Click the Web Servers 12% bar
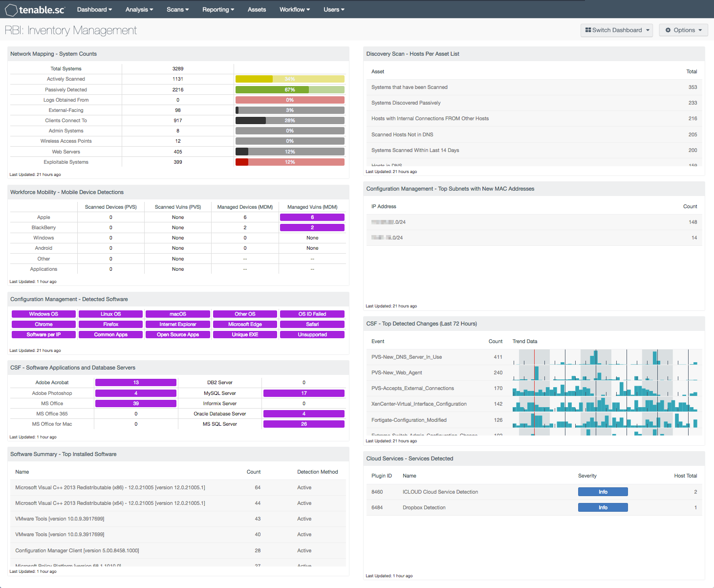The height and width of the screenshot is (588, 714). [x=290, y=152]
